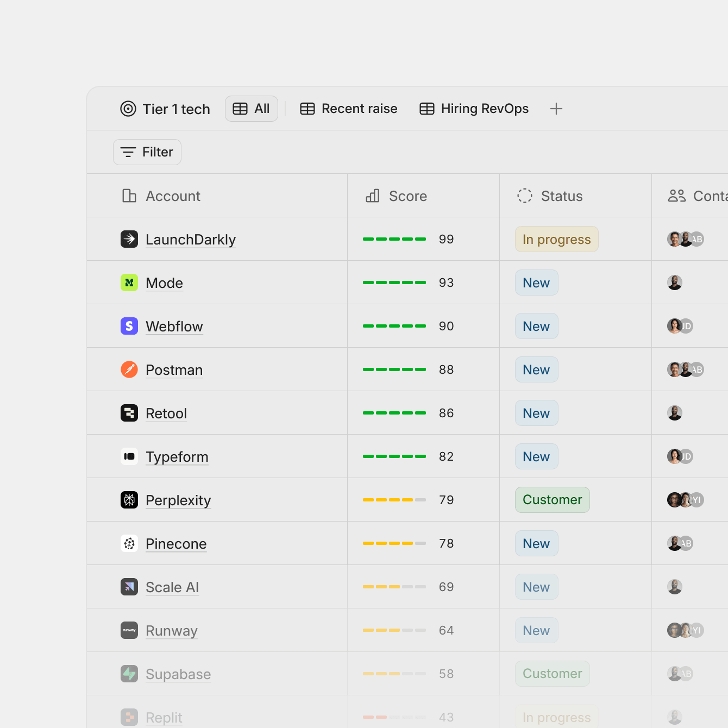The height and width of the screenshot is (728, 728).
Task: Open LaunchDarkly's In progress status dropdown
Action: pyautogui.click(x=557, y=239)
